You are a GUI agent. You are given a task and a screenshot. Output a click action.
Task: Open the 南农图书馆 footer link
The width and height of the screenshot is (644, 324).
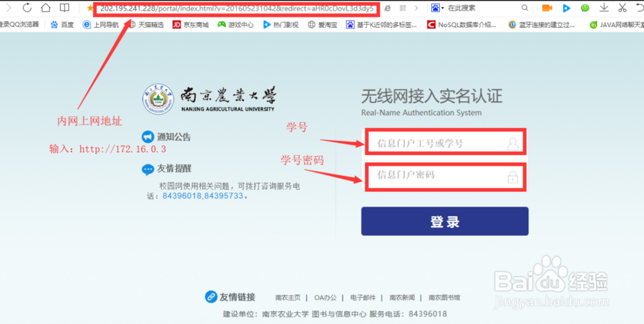coord(444,298)
